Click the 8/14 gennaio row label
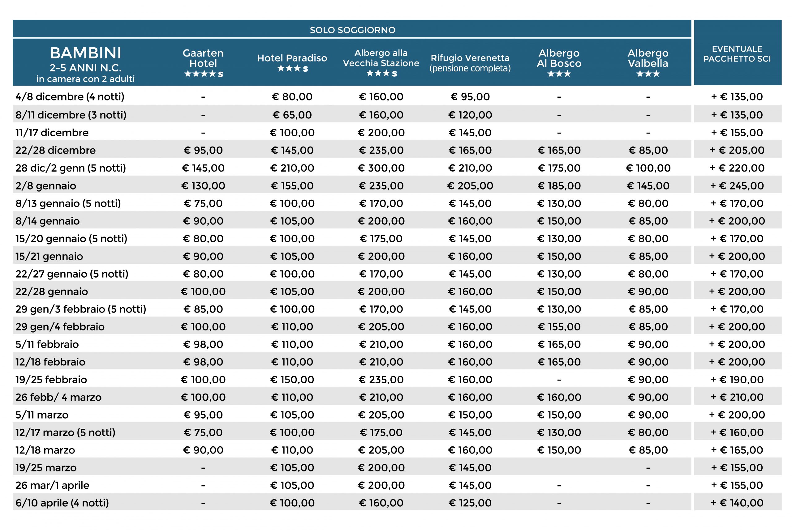The height and width of the screenshot is (532, 792). [48, 221]
